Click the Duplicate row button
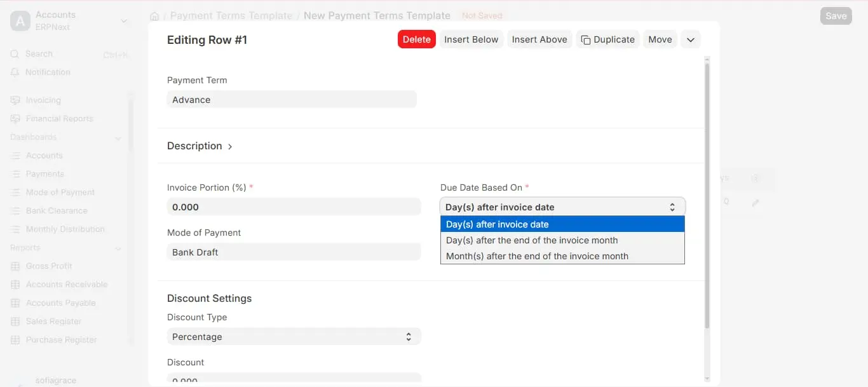 [607, 39]
